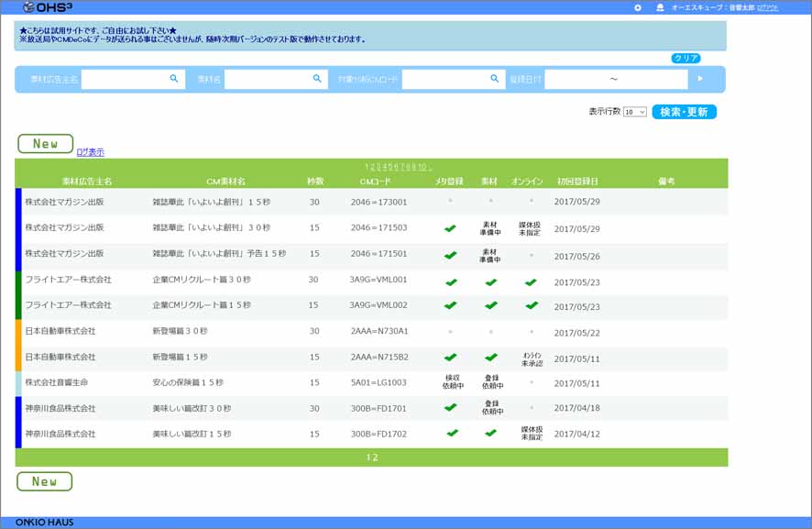Click the メタ登録 checkmark in the 300B=FD1702 row
This screenshot has width=812, height=529.
(452, 433)
